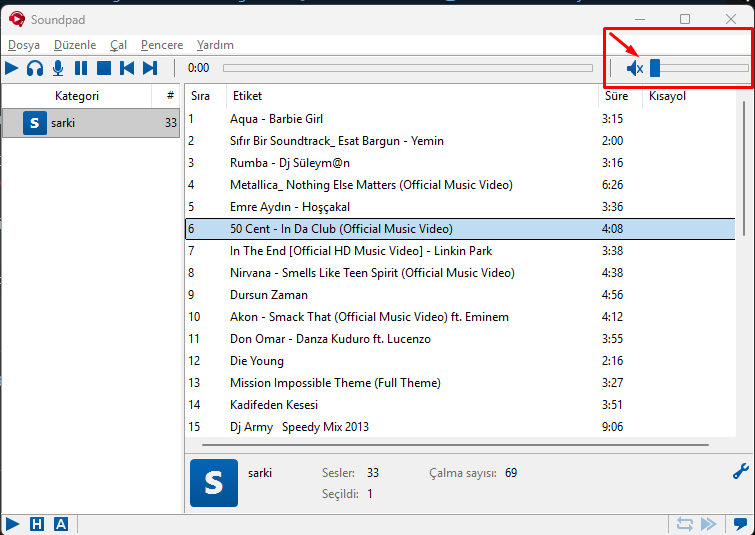The image size is (755, 535).
Task: Click the Sesler count 33
Action: click(x=373, y=473)
